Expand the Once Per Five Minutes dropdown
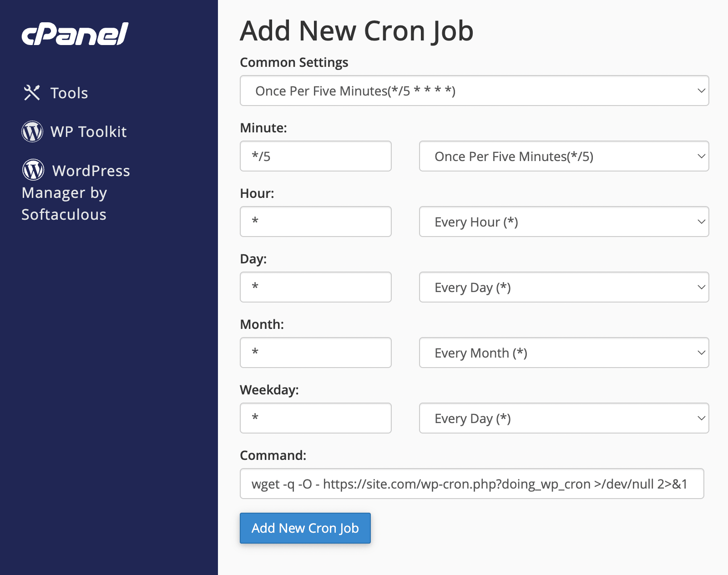Screen dimensions: 728x575 pos(564,156)
